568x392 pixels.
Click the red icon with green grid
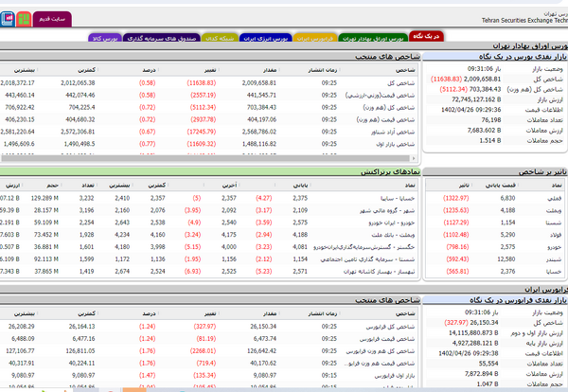coord(24,19)
